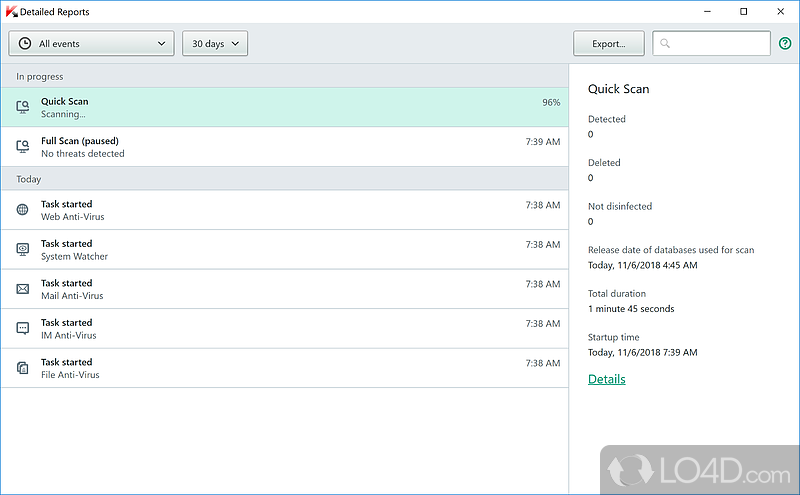Select the Full Scan (paused) row title
Image resolution: width=800 pixels, height=495 pixels.
click(80, 141)
